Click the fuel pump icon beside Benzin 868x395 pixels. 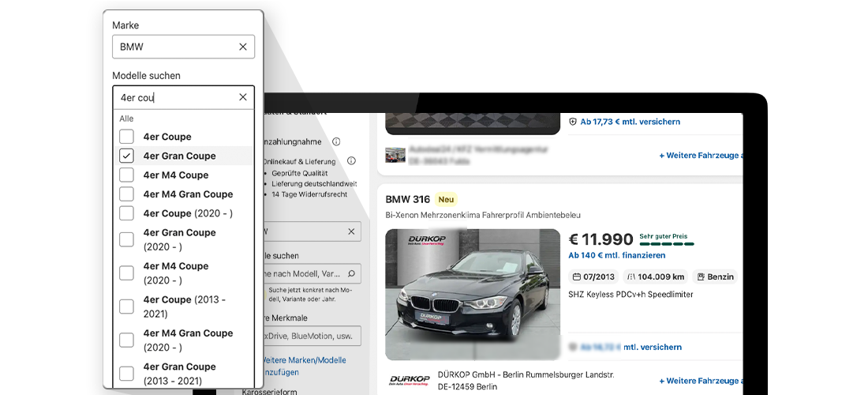pyautogui.click(x=701, y=276)
